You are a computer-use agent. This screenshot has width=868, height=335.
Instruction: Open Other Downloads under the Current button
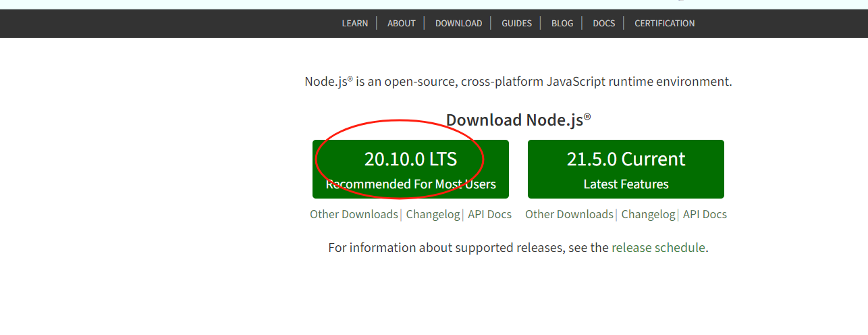[569, 214]
